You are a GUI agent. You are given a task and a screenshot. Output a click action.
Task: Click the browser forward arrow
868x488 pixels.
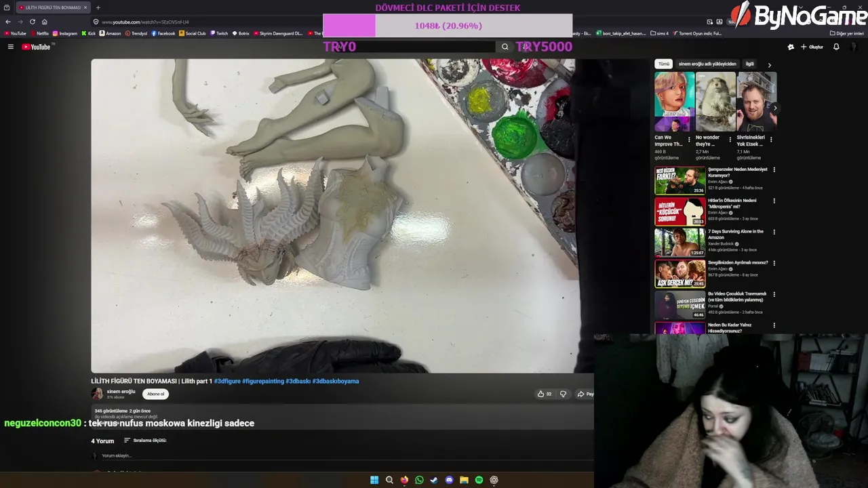[20, 22]
